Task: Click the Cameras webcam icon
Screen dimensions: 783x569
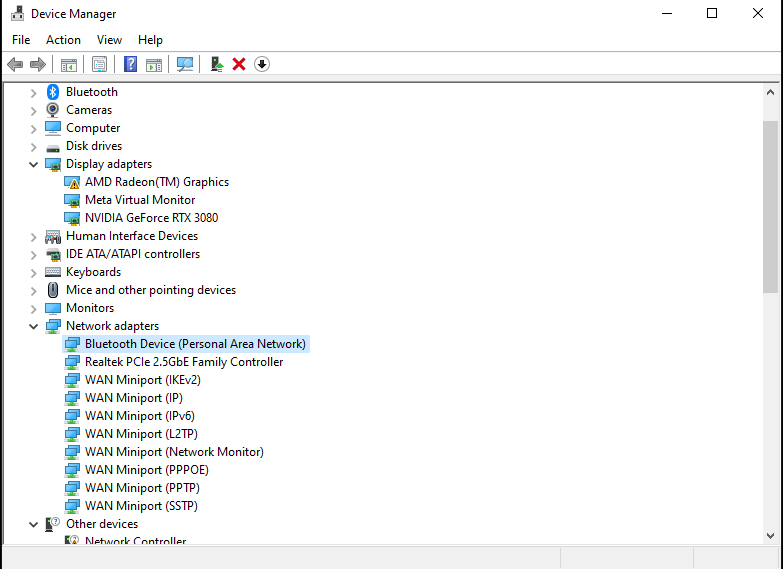Action: tap(52, 110)
